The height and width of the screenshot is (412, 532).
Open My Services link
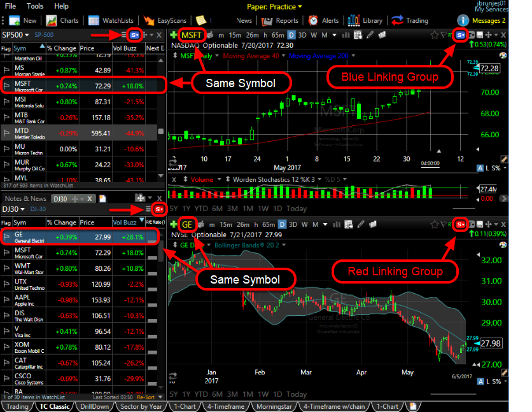(491, 10)
